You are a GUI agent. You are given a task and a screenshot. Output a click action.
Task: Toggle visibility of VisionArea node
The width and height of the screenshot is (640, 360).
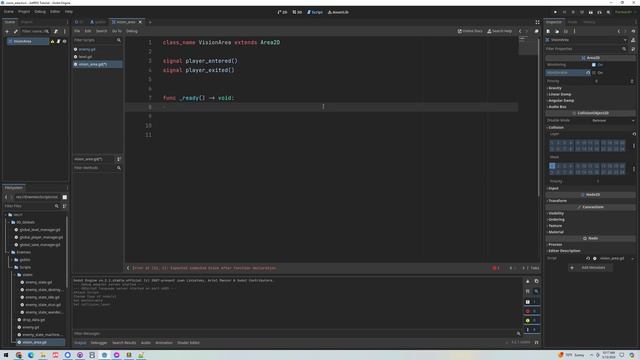coord(64,41)
